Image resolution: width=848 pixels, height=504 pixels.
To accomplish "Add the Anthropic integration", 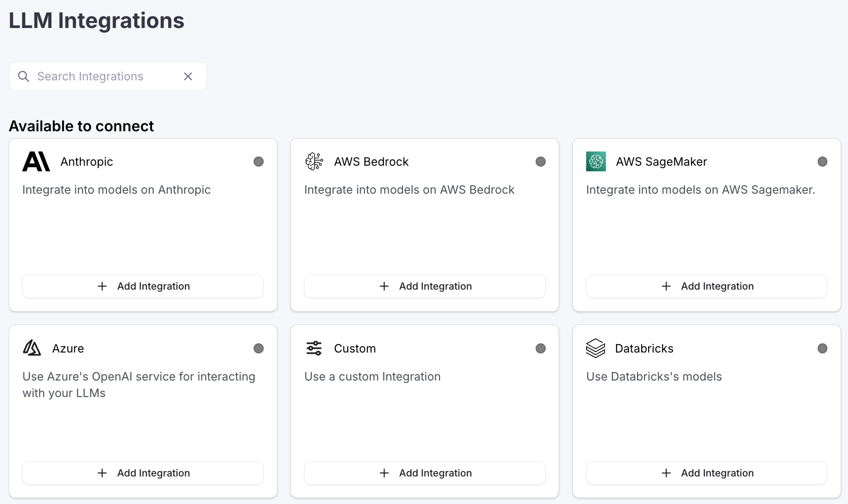I will coord(143,286).
